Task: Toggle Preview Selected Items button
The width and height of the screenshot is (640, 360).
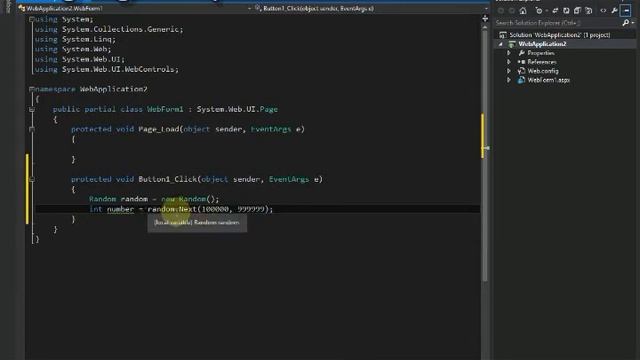Action: [626, 11]
